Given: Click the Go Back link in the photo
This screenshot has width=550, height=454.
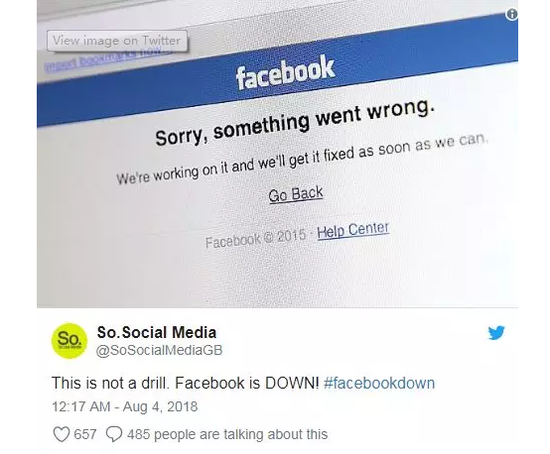Looking at the screenshot, I should [296, 194].
